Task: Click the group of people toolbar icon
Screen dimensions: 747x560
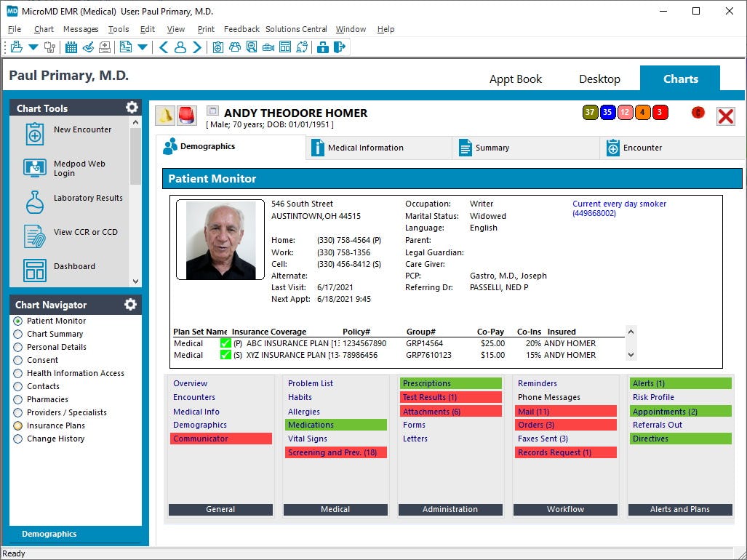Action: point(235,47)
